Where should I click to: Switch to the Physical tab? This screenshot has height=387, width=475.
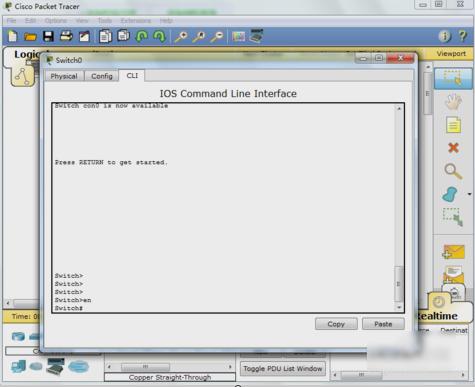click(x=64, y=76)
